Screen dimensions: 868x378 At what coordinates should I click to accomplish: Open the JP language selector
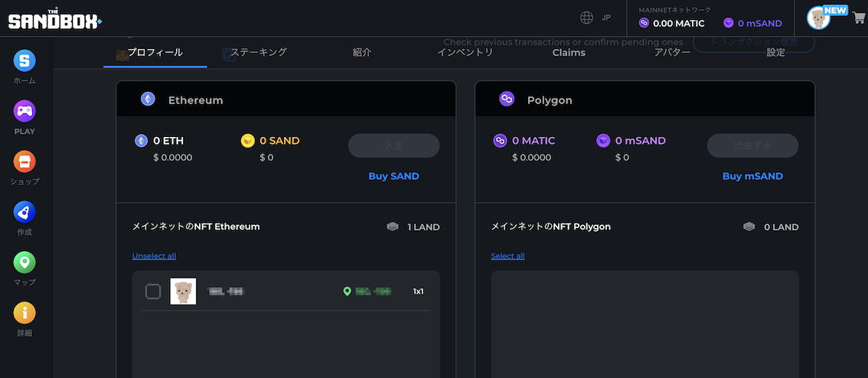point(606,18)
